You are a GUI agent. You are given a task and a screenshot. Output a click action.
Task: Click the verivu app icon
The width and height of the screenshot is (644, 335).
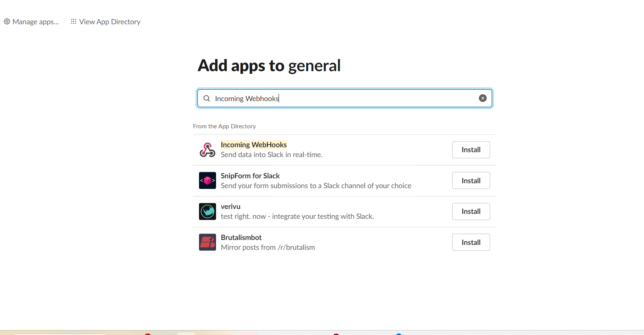pyautogui.click(x=207, y=212)
